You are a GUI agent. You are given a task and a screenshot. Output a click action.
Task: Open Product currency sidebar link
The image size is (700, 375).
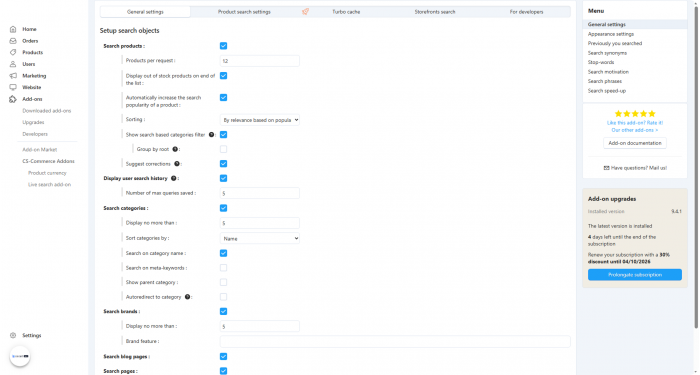(47, 173)
